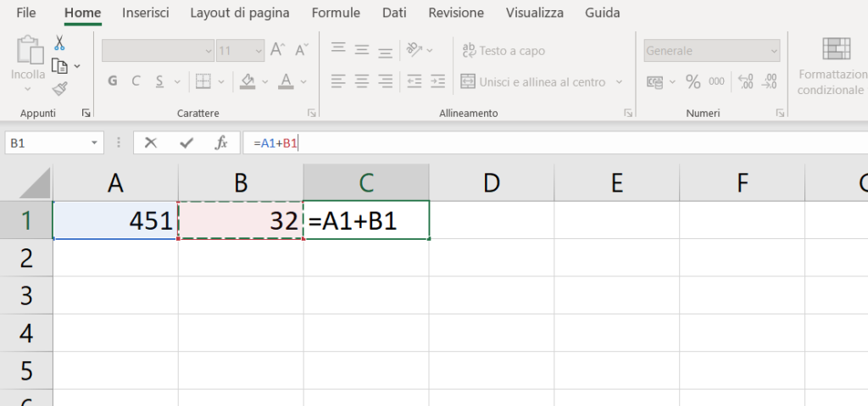Open the text orientation dropdown arrow
Image resolution: width=868 pixels, height=406 pixels.
pos(430,50)
